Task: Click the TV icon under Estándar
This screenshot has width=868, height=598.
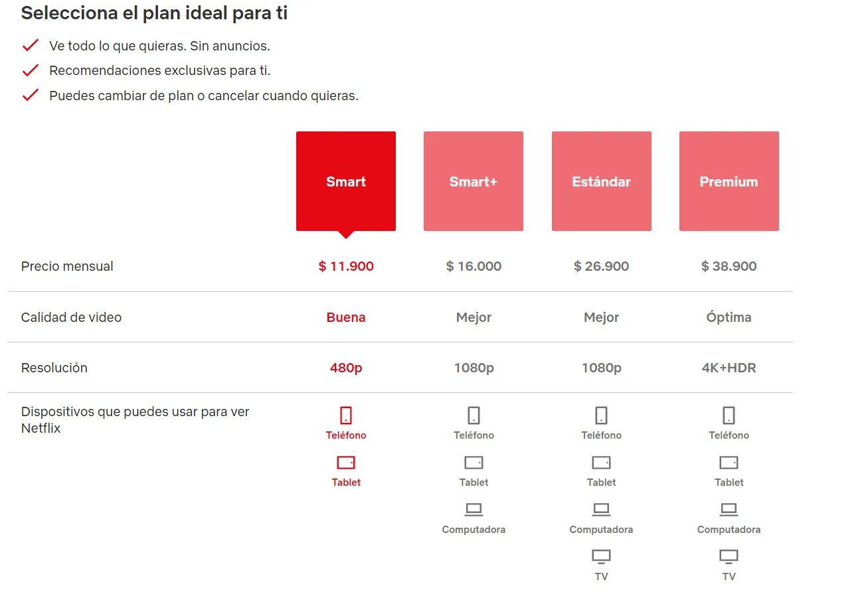Action: point(601,556)
